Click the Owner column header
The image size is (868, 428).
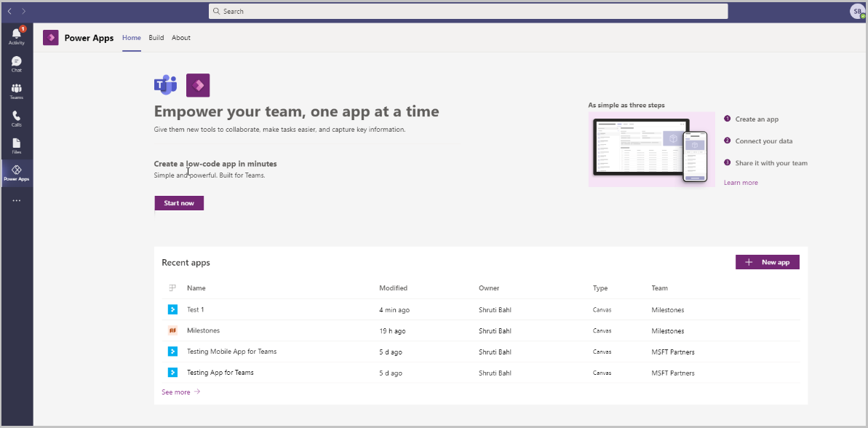tap(489, 288)
